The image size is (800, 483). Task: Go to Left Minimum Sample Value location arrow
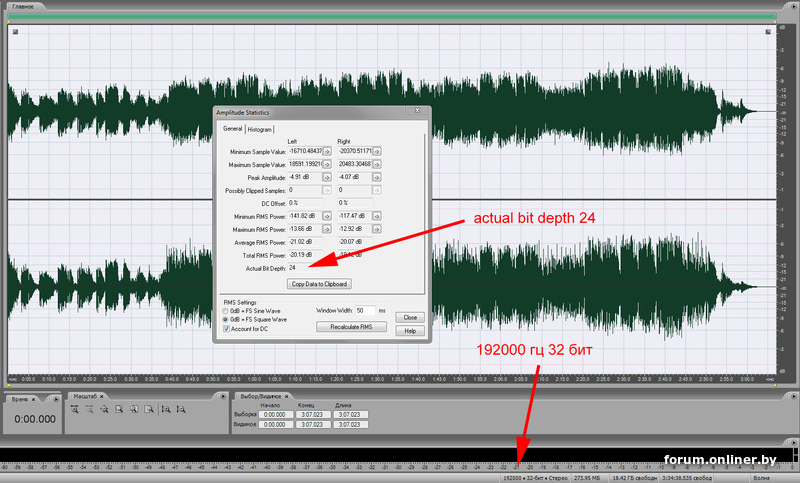[x=327, y=151]
